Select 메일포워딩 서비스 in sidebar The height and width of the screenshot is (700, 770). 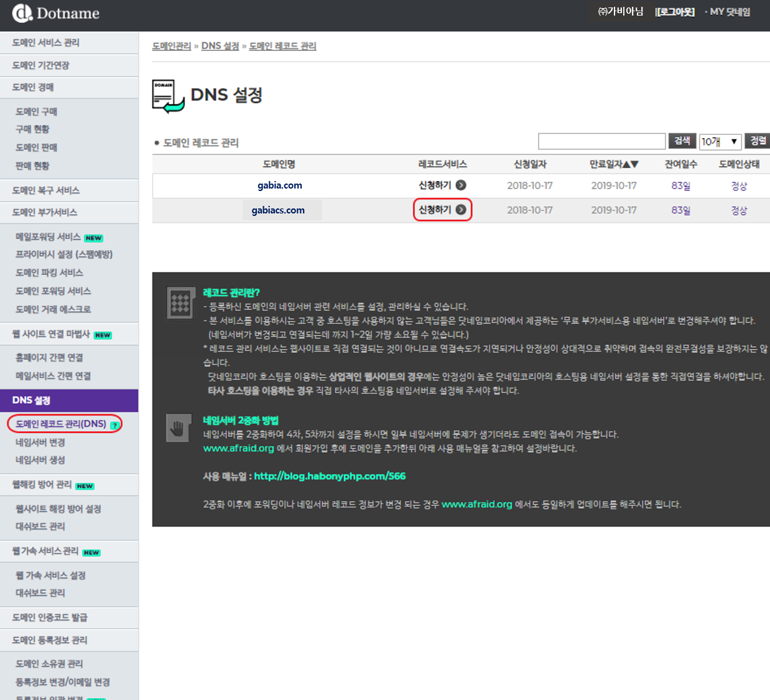[48, 237]
